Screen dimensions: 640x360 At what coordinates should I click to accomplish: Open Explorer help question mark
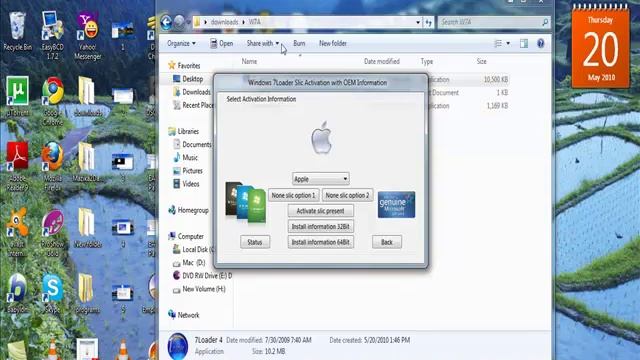pyautogui.click(x=540, y=43)
